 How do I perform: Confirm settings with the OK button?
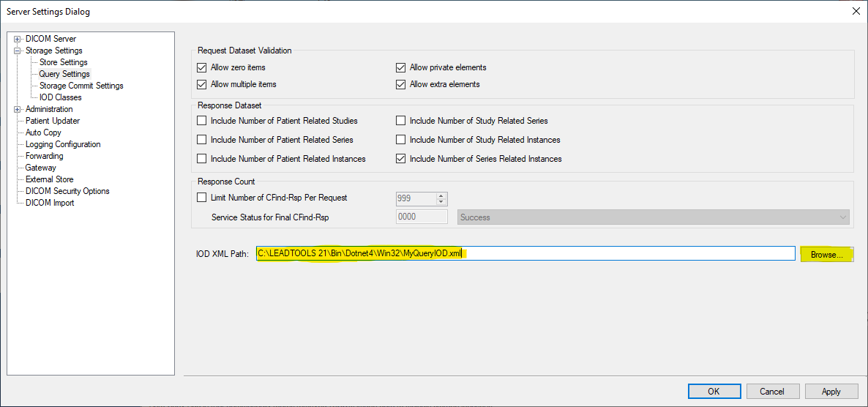pos(714,392)
